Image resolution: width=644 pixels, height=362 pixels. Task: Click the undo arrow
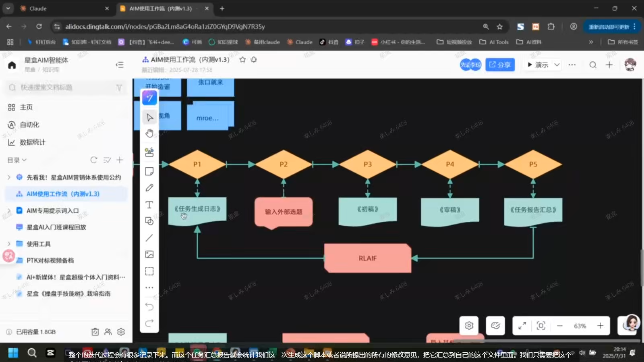point(149,306)
